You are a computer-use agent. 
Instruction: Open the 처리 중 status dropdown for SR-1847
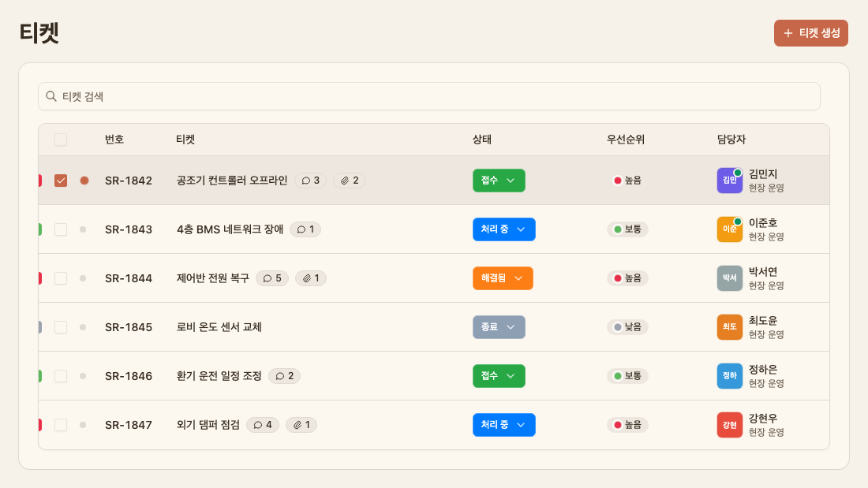[503, 425]
